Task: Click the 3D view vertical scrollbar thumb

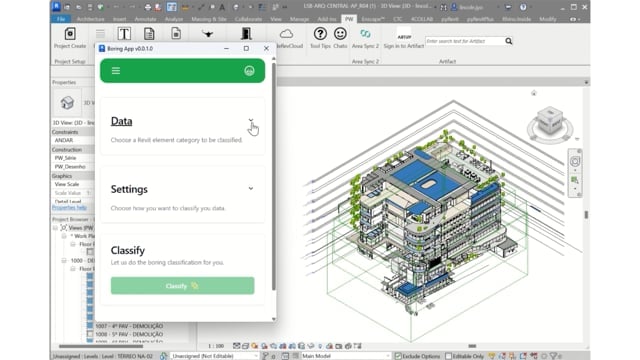Action: click(586, 214)
